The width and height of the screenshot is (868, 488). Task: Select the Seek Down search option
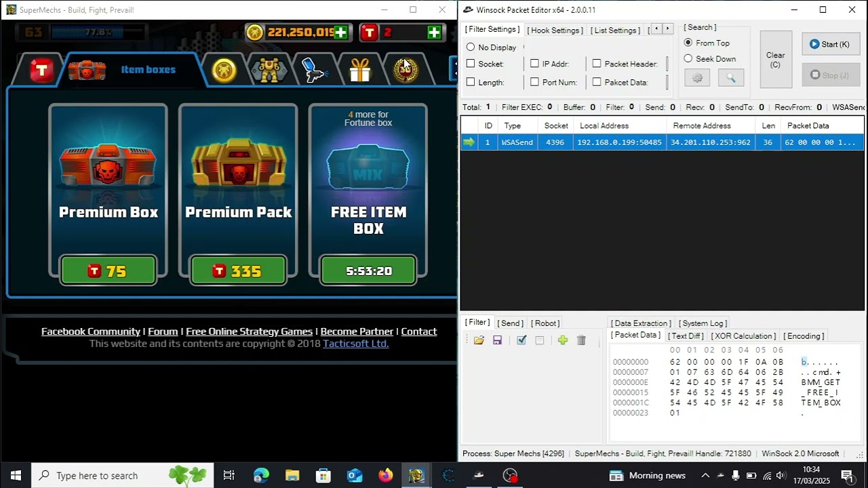(688, 59)
